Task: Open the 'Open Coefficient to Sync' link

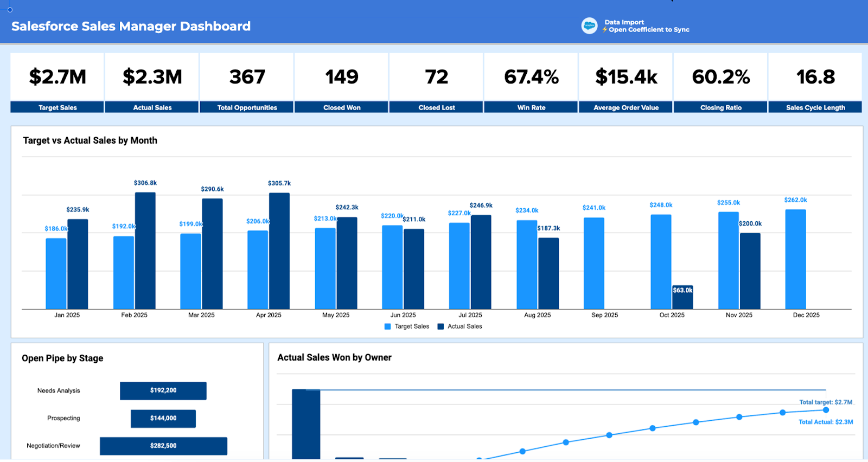Action: [649, 30]
